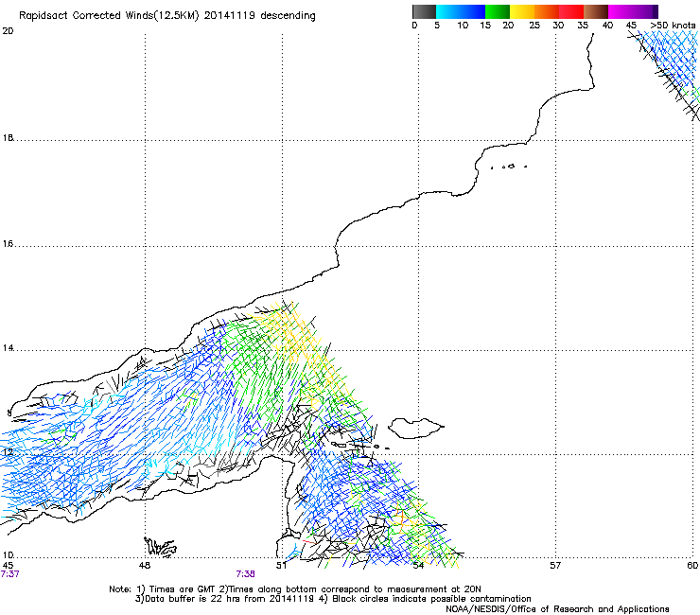Click the longitude label '51' on bottom axis
Image resolution: width=700 pixels, height=615 pixels.
pos(281,566)
